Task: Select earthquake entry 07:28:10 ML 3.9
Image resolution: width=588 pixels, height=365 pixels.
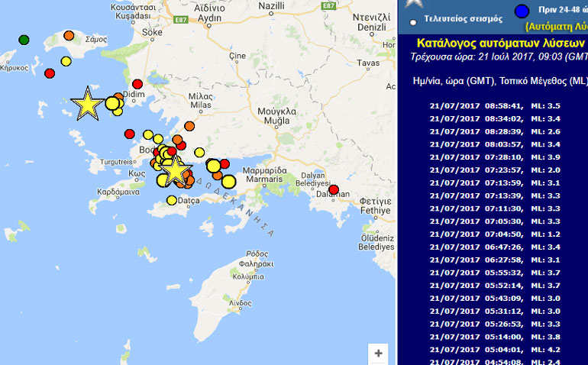Action: coord(495,157)
